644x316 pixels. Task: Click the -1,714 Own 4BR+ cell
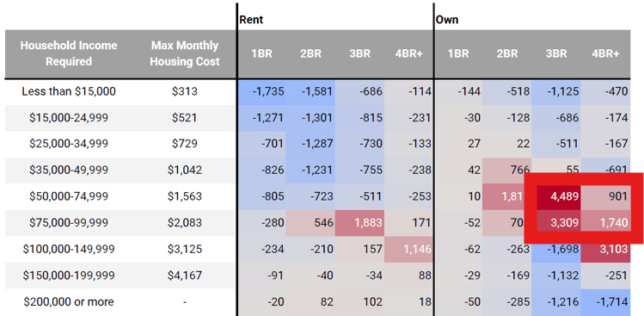click(605, 302)
